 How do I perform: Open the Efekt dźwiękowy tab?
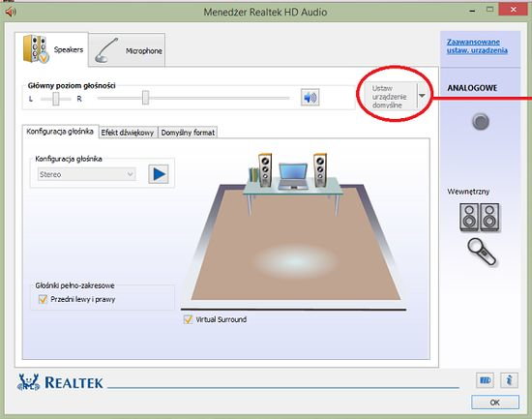coord(128,133)
